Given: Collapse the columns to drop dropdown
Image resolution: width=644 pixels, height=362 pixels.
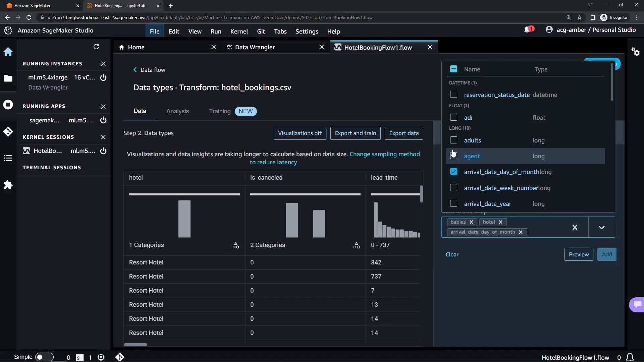Looking at the screenshot, I should 601,227.
